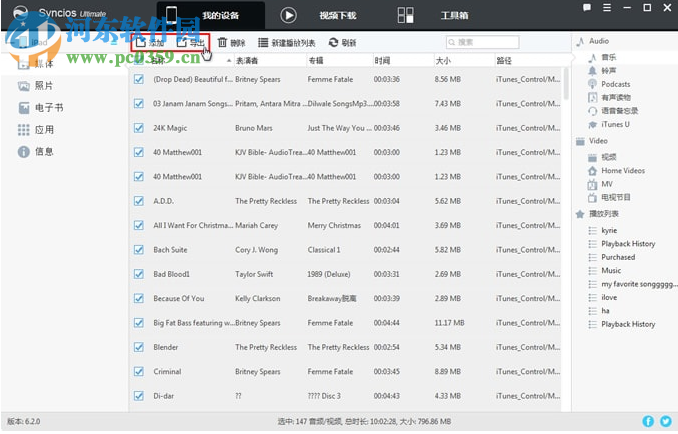Viewport: 678px width, 434px height.
Task: Uncheck the Bad Blood1 track
Action: click(139, 274)
